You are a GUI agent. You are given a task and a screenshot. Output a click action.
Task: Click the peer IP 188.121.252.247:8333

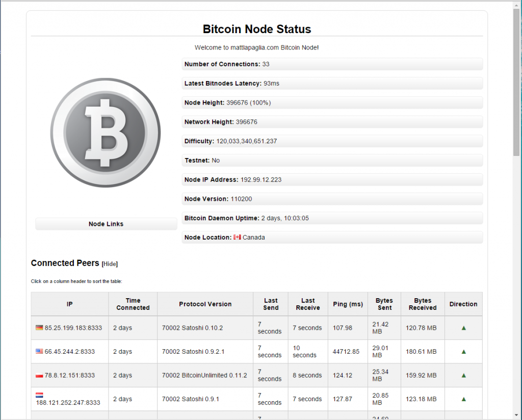(x=68, y=403)
